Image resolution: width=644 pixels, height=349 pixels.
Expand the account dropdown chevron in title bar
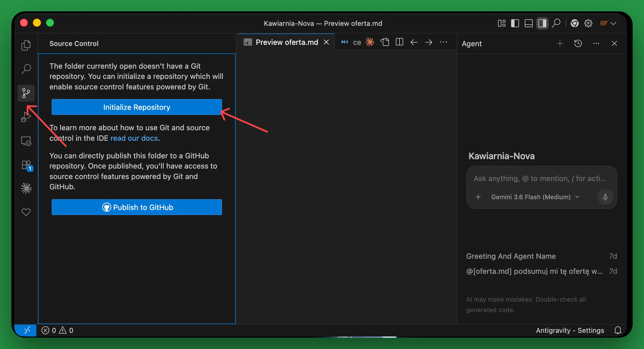click(x=613, y=24)
